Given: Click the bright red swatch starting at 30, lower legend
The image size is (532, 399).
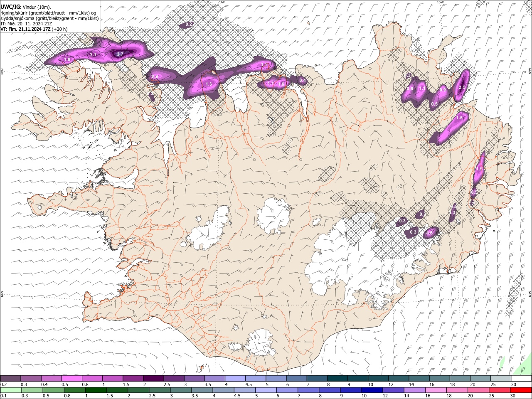Looking at the screenshot, I should click(x=520, y=390).
